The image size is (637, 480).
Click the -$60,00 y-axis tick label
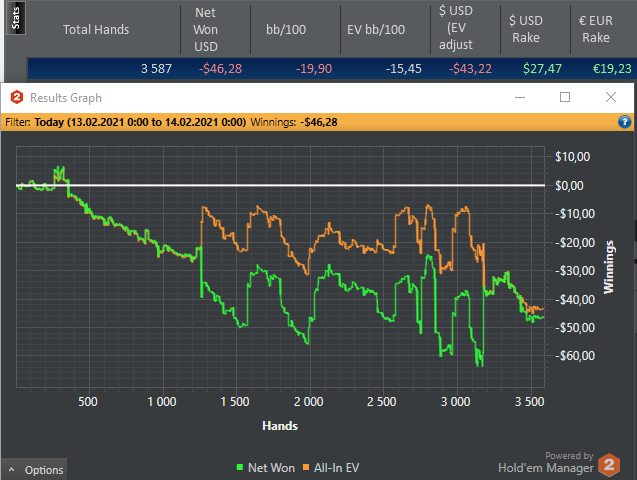(575, 356)
